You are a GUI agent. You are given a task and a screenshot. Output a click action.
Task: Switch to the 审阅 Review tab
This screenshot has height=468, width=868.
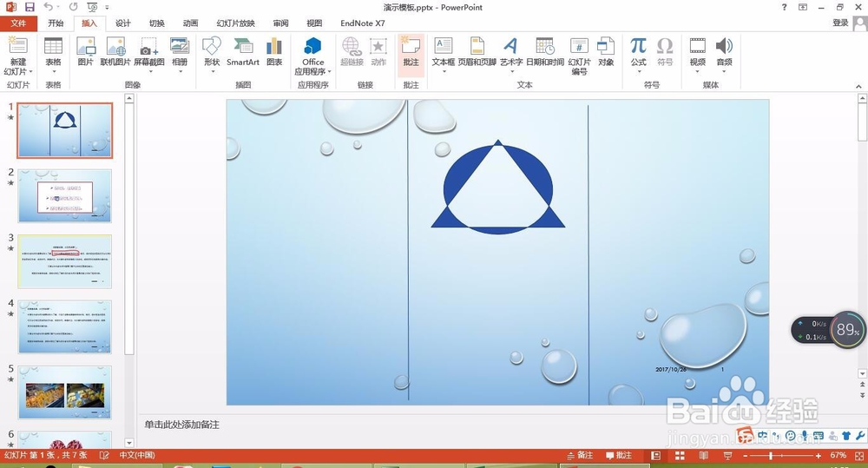pos(280,23)
